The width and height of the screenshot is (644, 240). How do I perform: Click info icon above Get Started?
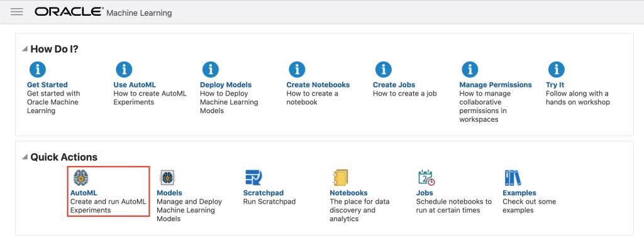[x=38, y=69]
